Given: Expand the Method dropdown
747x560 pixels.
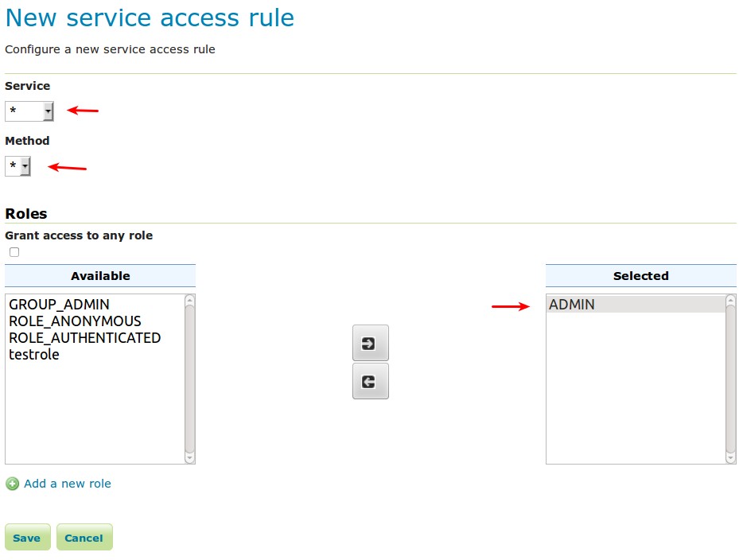Looking at the screenshot, I should pyautogui.click(x=18, y=166).
